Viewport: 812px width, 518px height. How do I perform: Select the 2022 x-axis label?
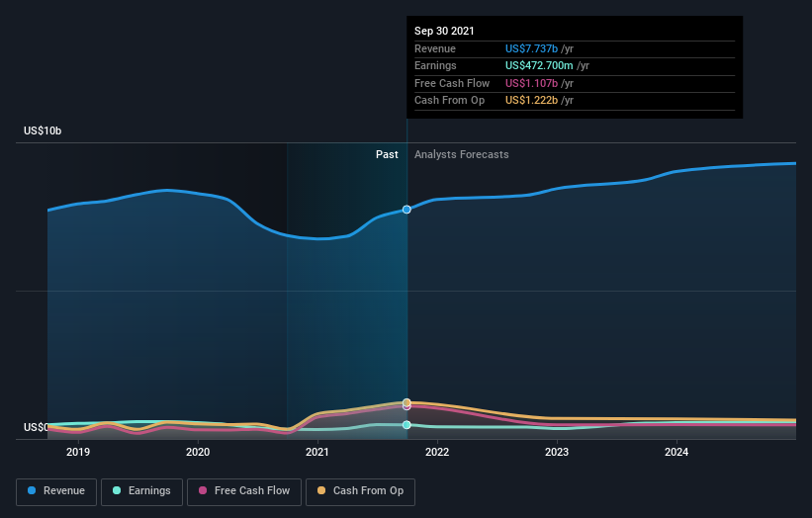pos(437,452)
